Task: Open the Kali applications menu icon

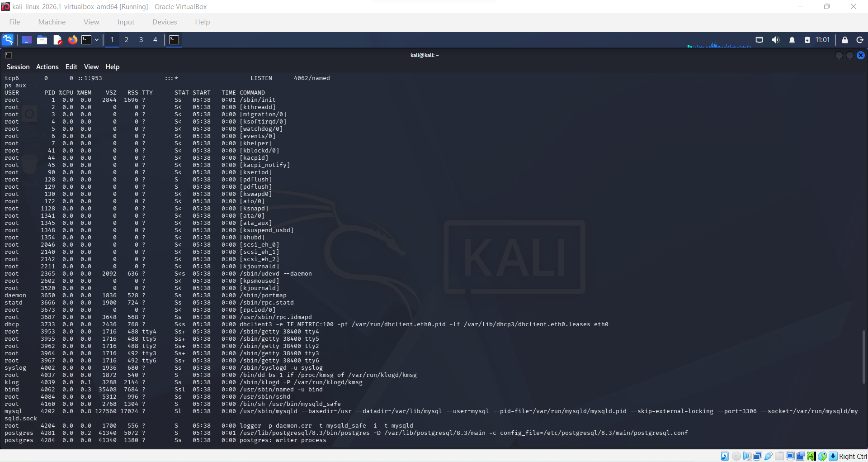Action: [x=8, y=40]
